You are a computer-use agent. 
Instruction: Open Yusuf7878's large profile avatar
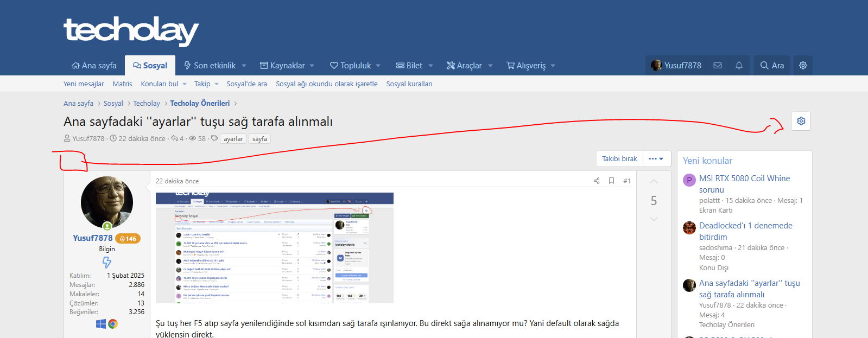[x=107, y=202]
